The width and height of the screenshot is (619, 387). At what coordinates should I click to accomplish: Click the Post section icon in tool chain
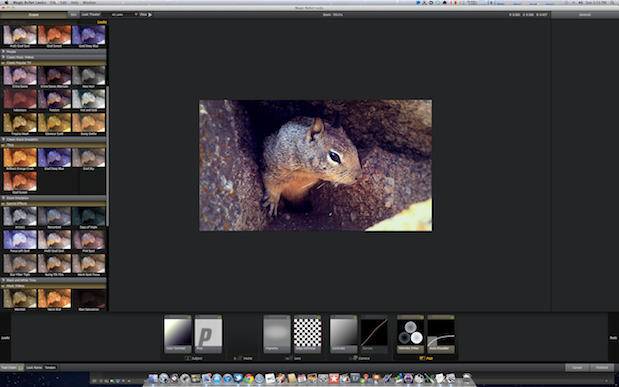pos(422,358)
